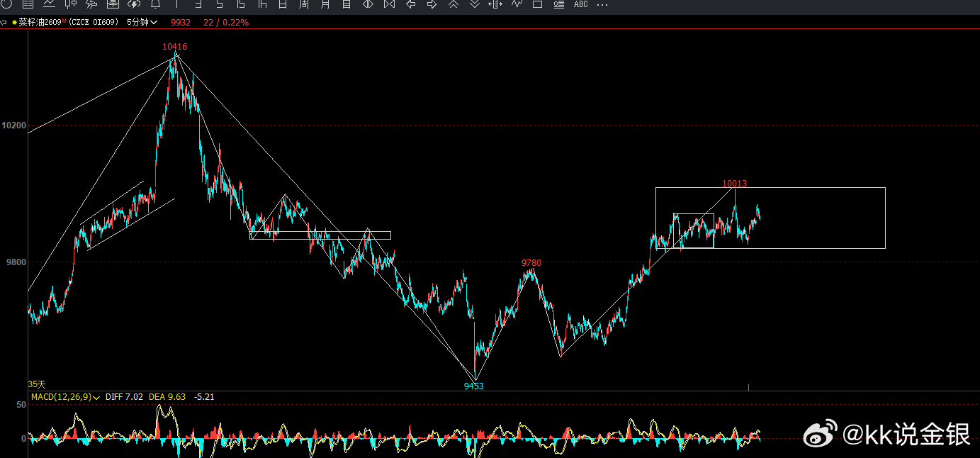This screenshot has width=980, height=458.
Task: Select the 周 (weekly) period icon
Action: pyautogui.click(x=304, y=4)
